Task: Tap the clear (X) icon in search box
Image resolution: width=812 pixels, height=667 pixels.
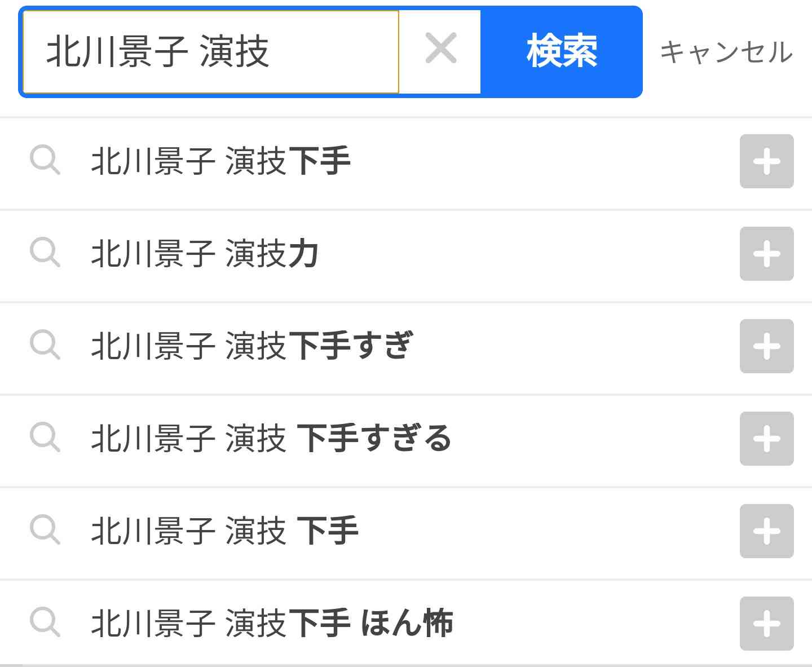Action: click(440, 50)
